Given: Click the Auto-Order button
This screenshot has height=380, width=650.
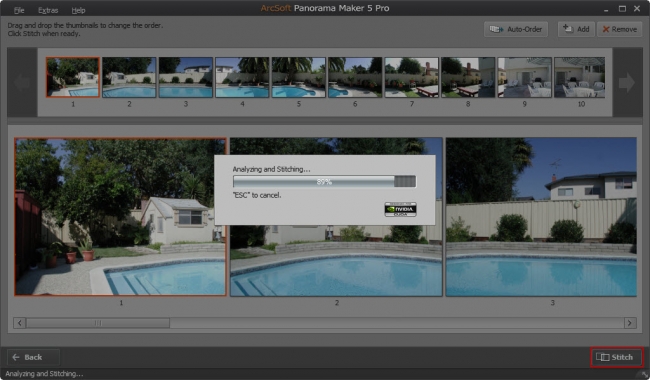Looking at the screenshot, I should point(516,29).
